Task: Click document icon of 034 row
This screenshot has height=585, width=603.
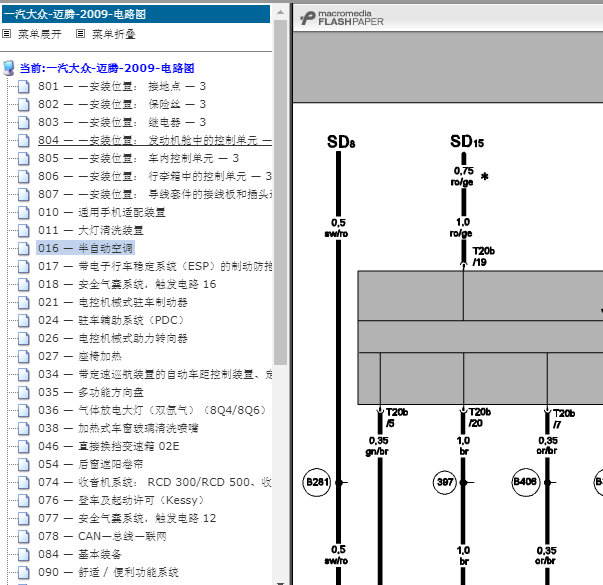Action: pyautogui.click(x=23, y=375)
